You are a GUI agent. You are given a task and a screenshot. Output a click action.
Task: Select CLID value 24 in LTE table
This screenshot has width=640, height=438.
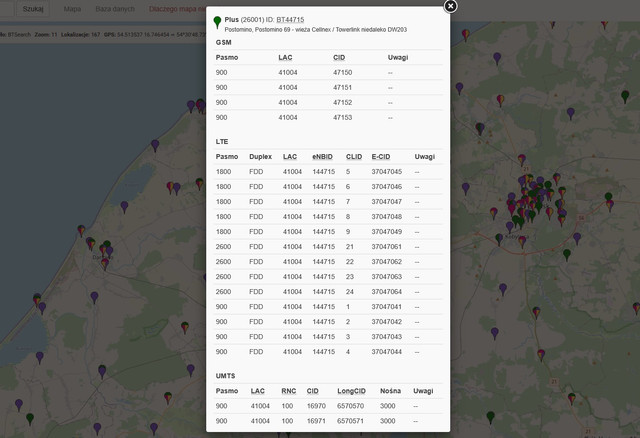350,292
